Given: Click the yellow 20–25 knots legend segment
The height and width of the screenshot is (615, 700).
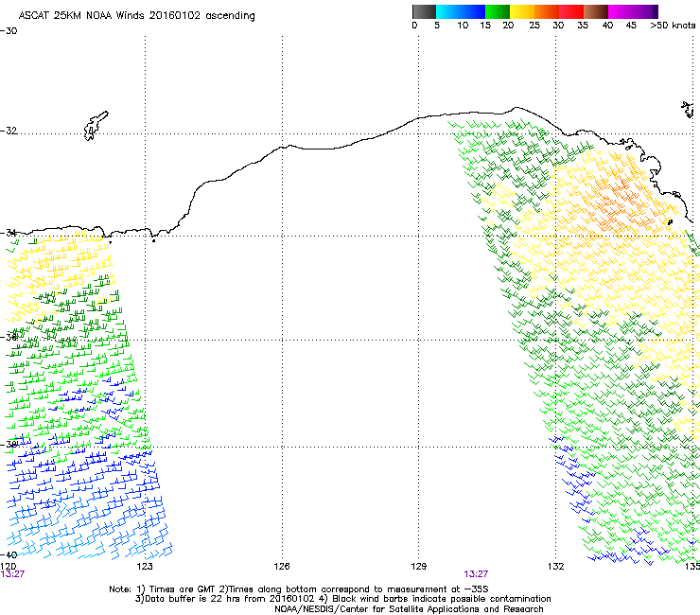Looking at the screenshot, I should coord(522,11).
